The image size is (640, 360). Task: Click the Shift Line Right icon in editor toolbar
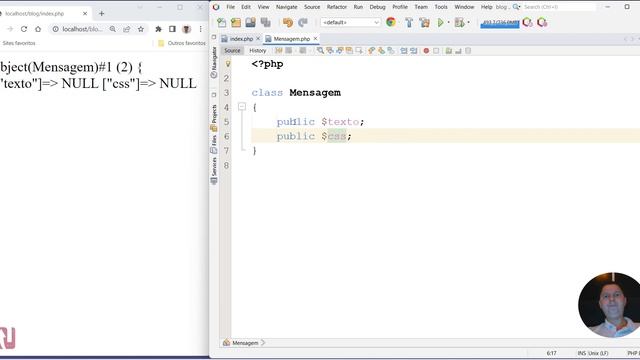[413, 51]
